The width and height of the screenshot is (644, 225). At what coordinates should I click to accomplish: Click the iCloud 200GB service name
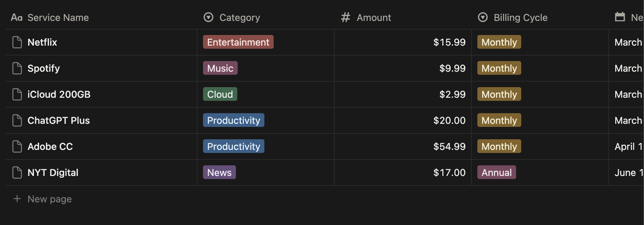tap(59, 94)
